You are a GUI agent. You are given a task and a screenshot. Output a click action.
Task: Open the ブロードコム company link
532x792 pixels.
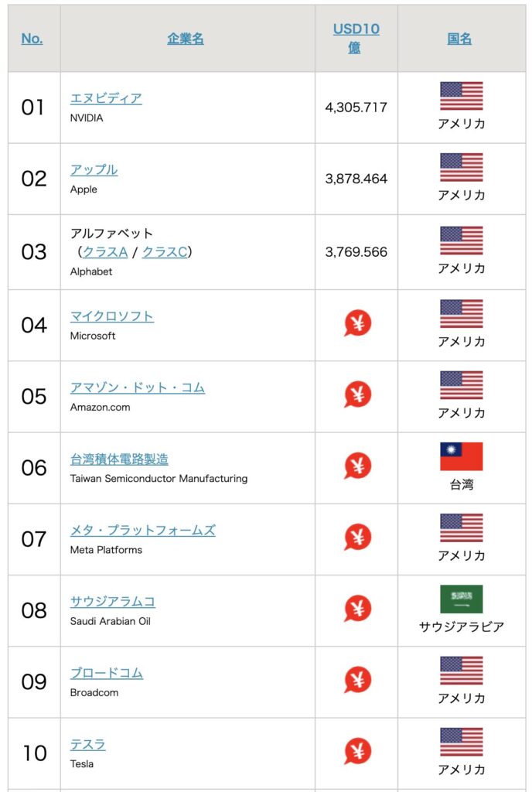[x=106, y=673]
